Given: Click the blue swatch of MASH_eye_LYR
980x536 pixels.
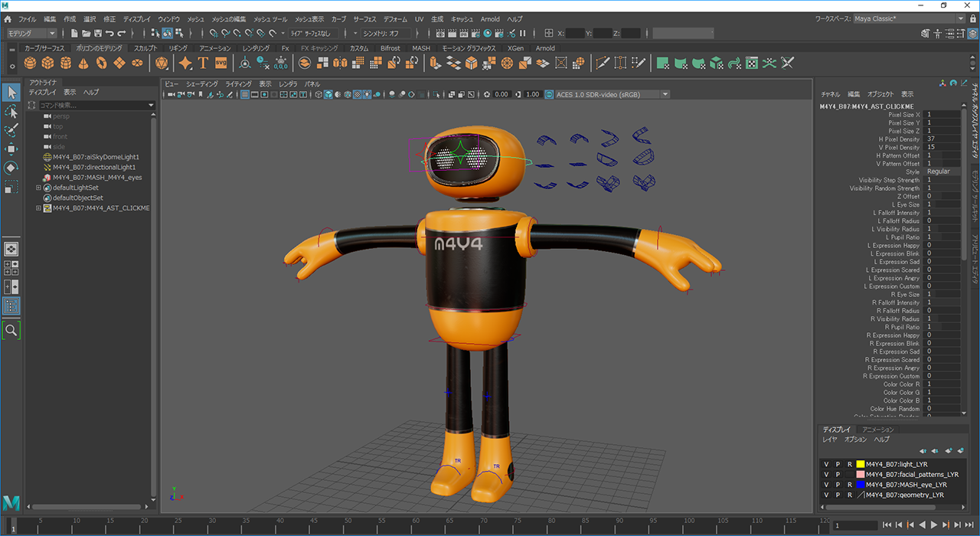Looking at the screenshot, I should (861, 485).
